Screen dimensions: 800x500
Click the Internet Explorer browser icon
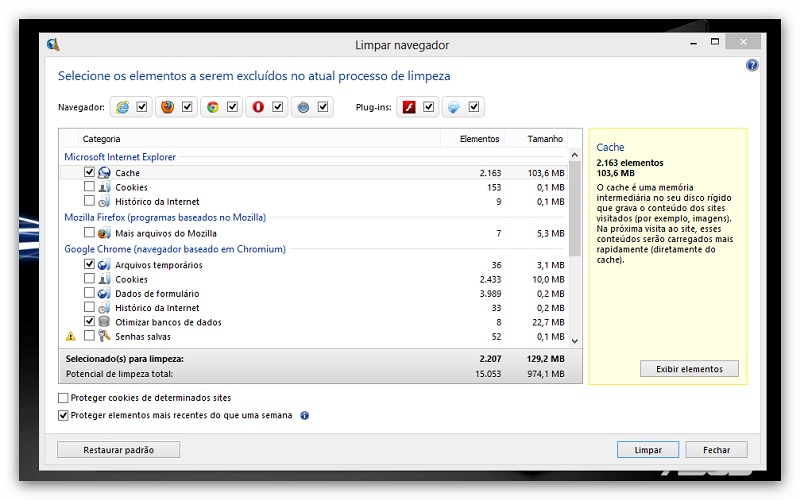123,107
